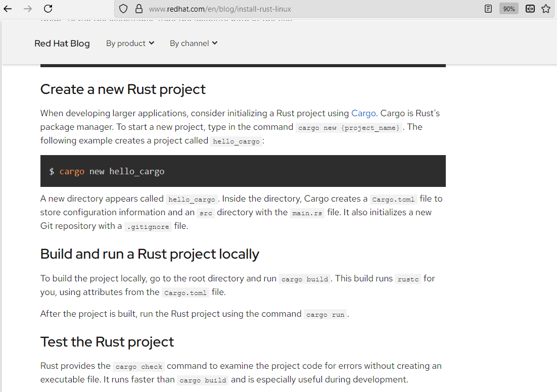Click the translate page icon in address bar
The height and width of the screenshot is (392, 557).
coord(530,9)
